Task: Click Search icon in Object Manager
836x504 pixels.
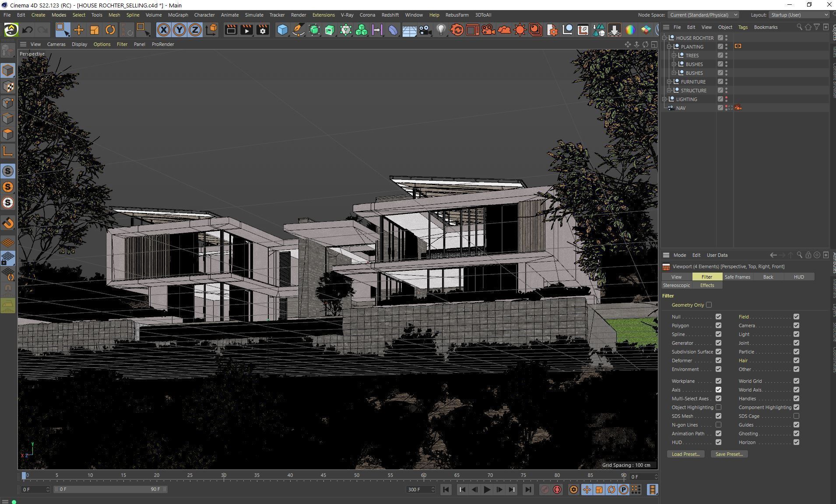Action: click(x=799, y=27)
